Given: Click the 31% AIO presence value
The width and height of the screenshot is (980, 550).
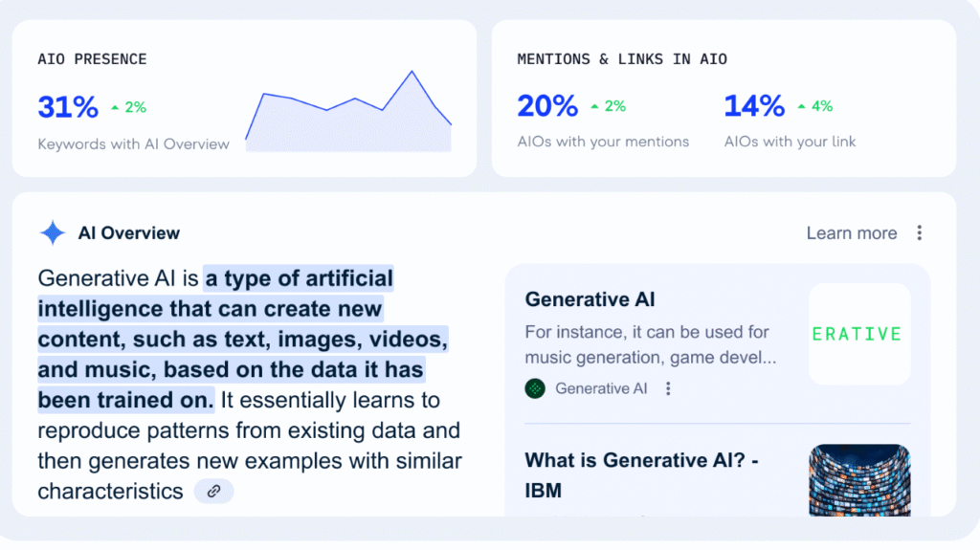Looking at the screenshot, I should [x=68, y=107].
